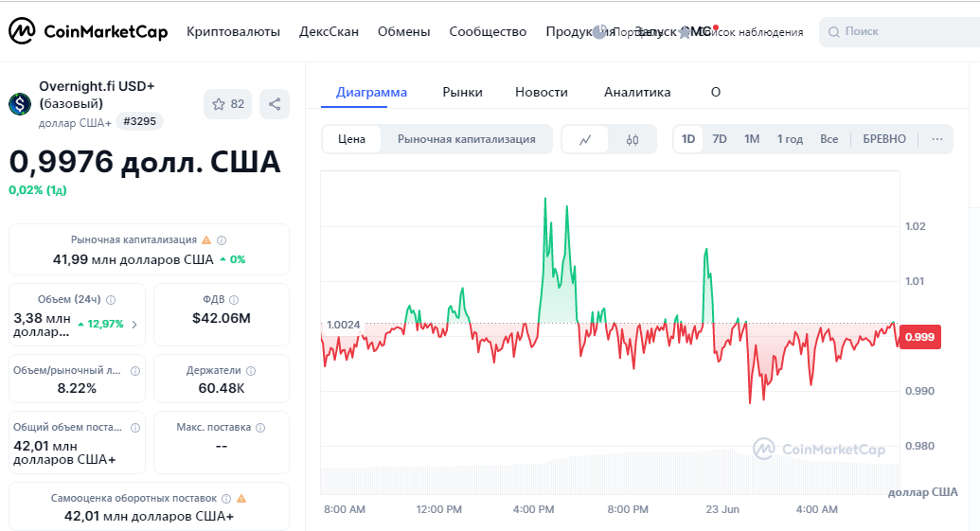Expand 24h volume details chevron
This screenshot has height=531, width=980.
pos(134,325)
